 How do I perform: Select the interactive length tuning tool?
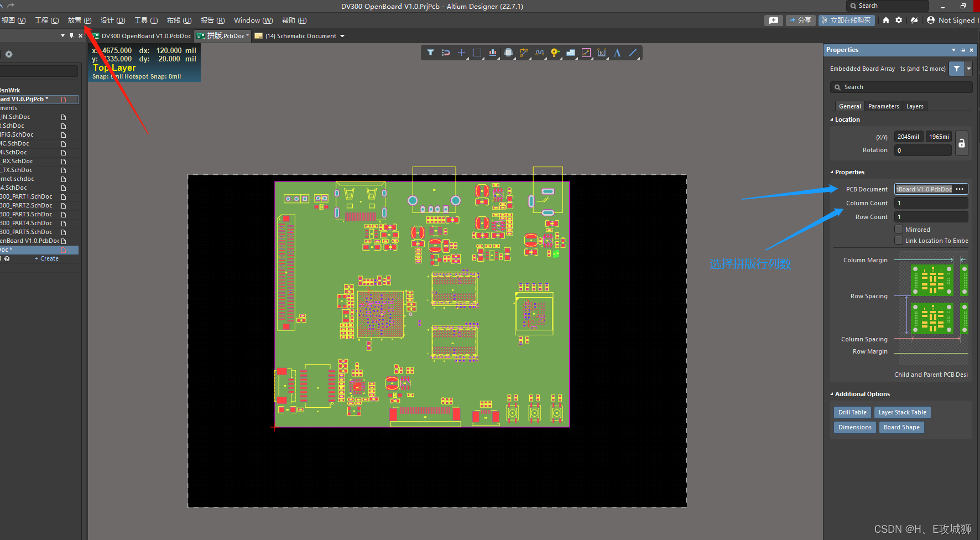point(540,53)
